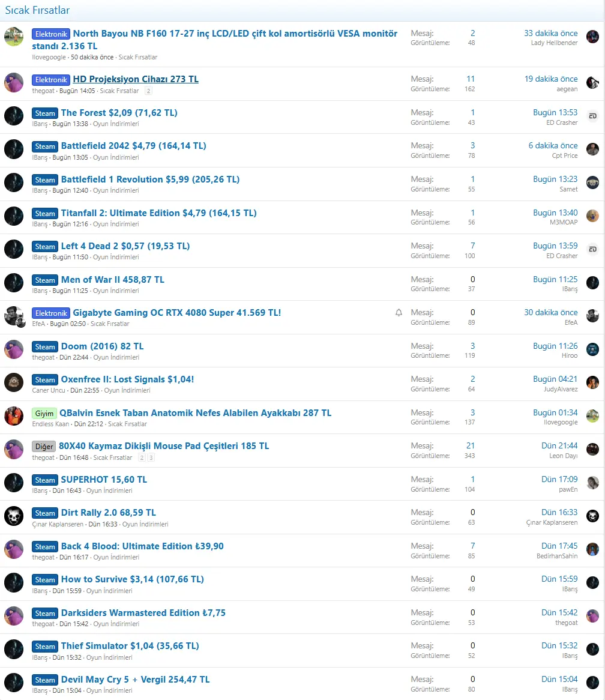The image size is (605, 700).
Task: Go to page 2 of HD Projeksiyon thread
Action: (x=149, y=91)
